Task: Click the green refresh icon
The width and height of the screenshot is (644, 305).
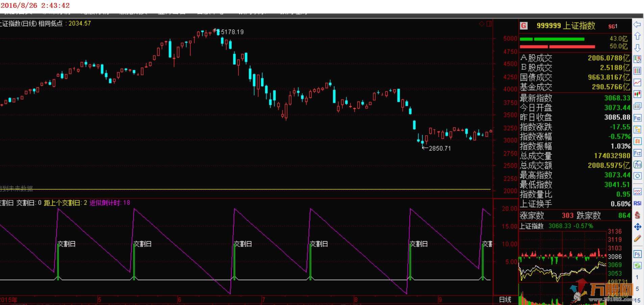Action: 637,266
